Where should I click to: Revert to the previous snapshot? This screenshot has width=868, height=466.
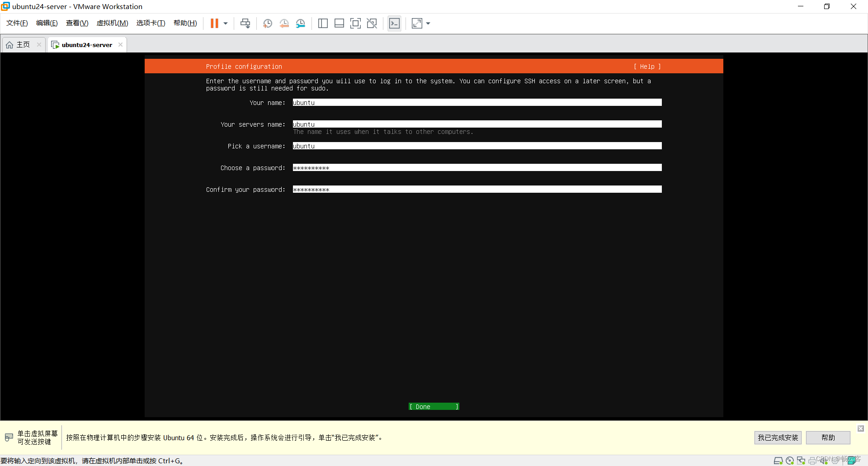click(284, 24)
